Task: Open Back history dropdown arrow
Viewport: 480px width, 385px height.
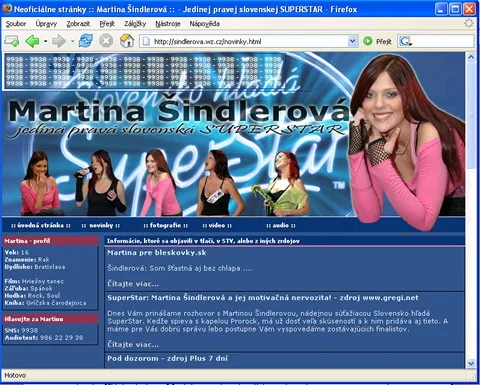Action: click(x=45, y=41)
